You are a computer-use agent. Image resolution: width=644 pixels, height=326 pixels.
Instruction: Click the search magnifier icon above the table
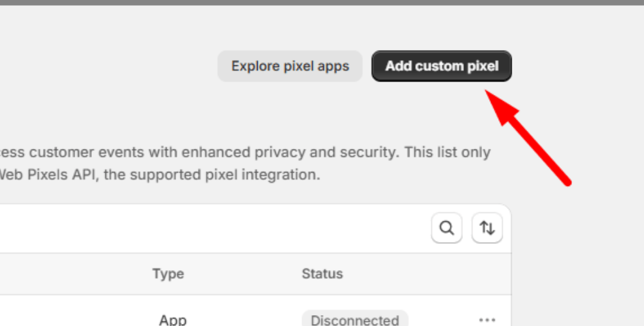[x=447, y=228]
